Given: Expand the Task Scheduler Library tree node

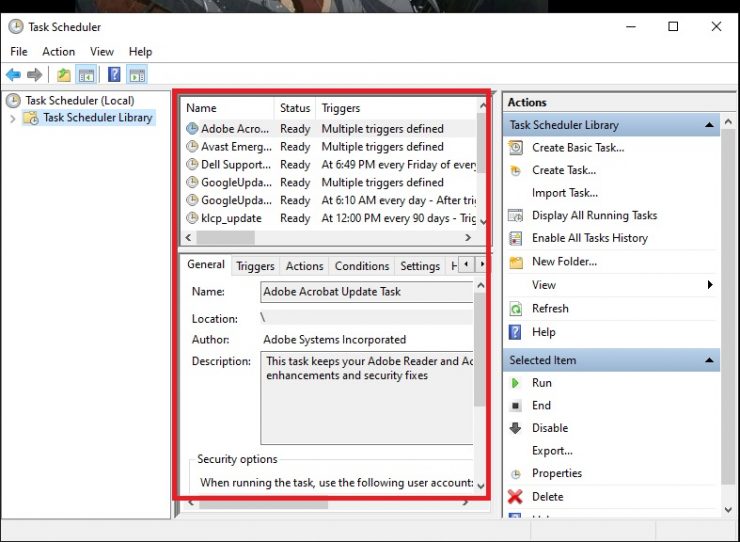Looking at the screenshot, I should tap(13, 119).
